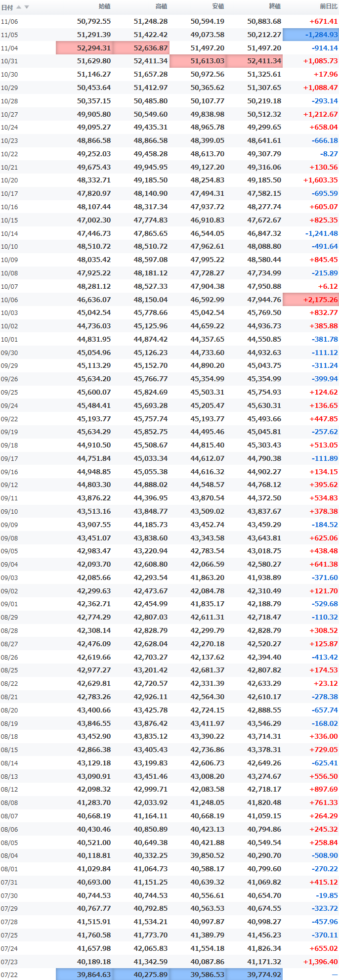Select the 10/30 date cell

coord(9,75)
